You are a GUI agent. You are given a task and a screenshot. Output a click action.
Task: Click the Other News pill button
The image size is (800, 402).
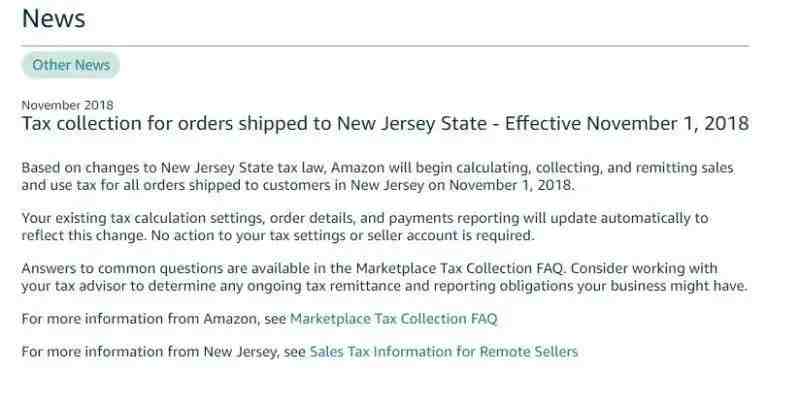[x=71, y=65]
